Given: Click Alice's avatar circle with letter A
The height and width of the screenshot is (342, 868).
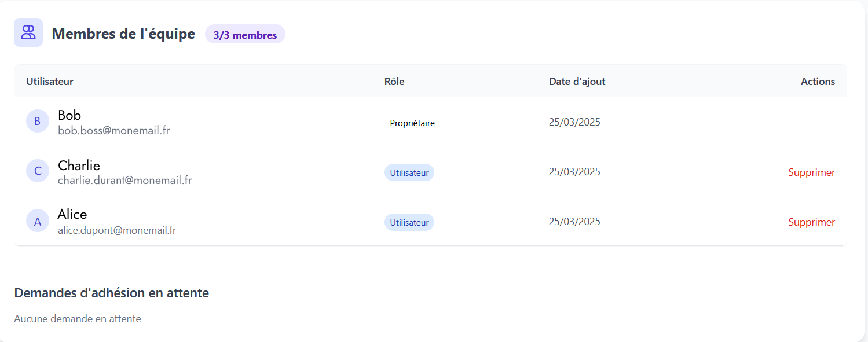Looking at the screenshot, I should tap(38, 220).
